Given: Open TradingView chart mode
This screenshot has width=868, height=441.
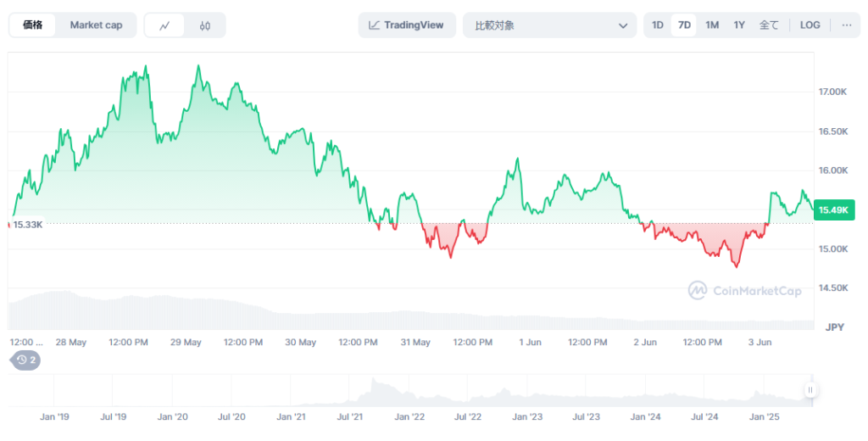Looking at the screenshot, I should tap(407, 25).
